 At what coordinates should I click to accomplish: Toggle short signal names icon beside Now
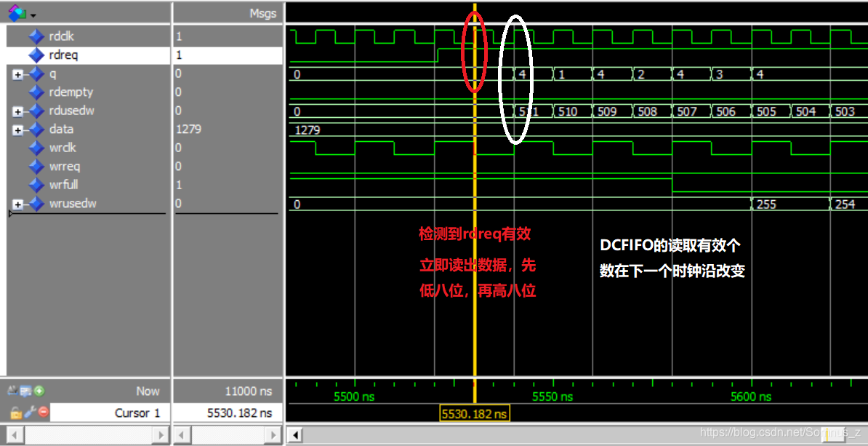[x=14, y=391]
